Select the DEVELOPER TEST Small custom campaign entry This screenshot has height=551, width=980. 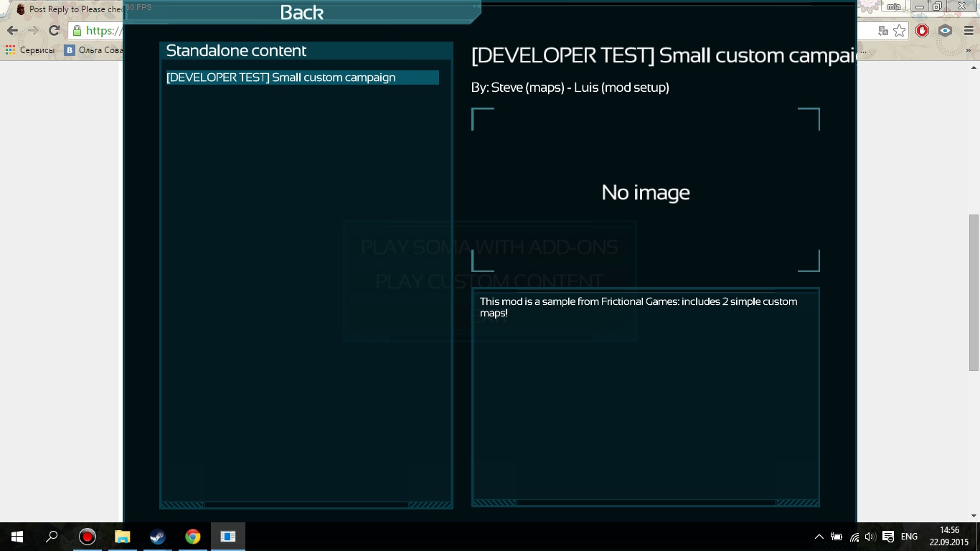(x=301, y=77)
